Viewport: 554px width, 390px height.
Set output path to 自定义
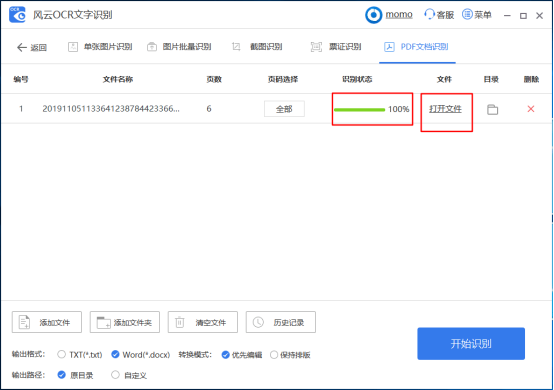tap(129, 375)
